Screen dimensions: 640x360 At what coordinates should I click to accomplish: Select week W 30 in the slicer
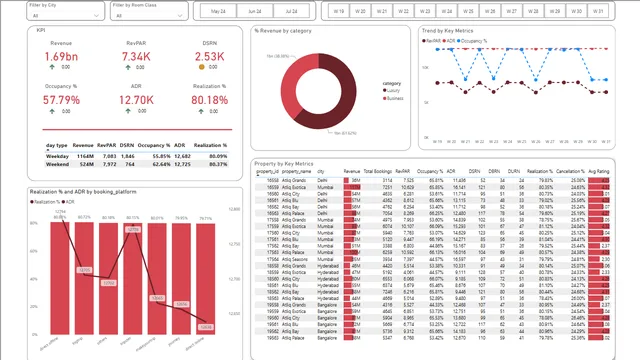coord(577,11)
